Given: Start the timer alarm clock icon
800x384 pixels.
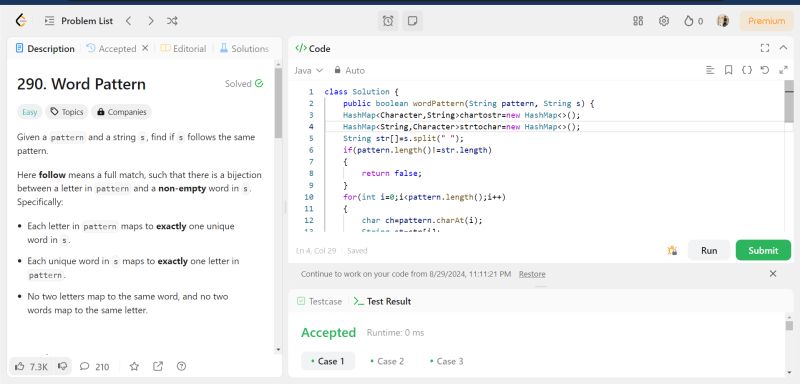Looking at the screenshot, I should click(x=388, y=21).
